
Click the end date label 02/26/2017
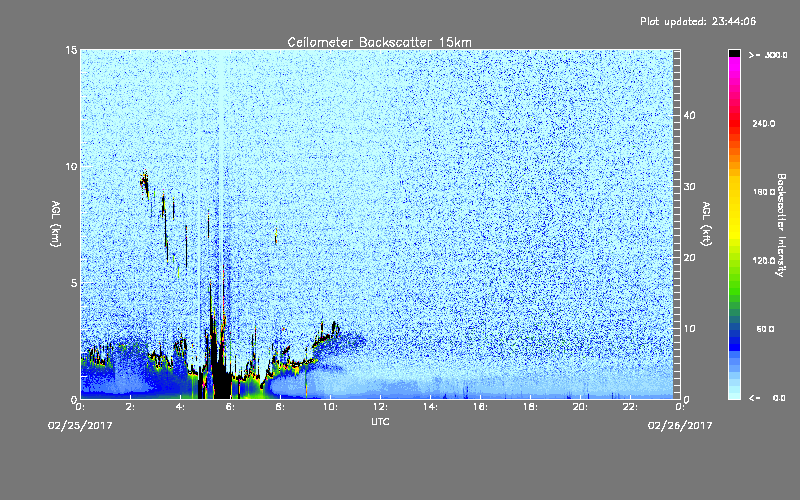[x=680, y=426]
